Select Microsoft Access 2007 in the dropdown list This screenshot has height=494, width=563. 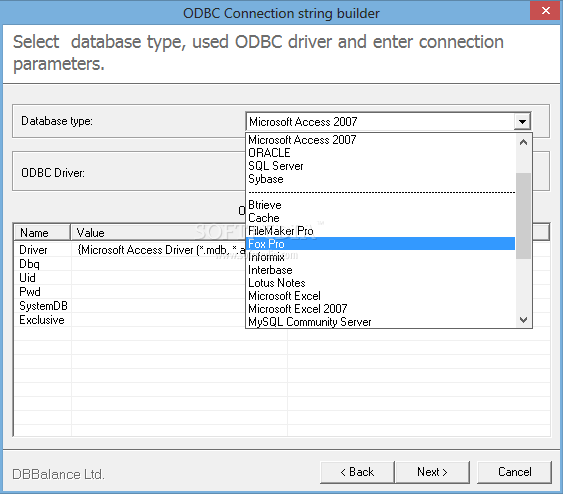(x=381, y=140)
